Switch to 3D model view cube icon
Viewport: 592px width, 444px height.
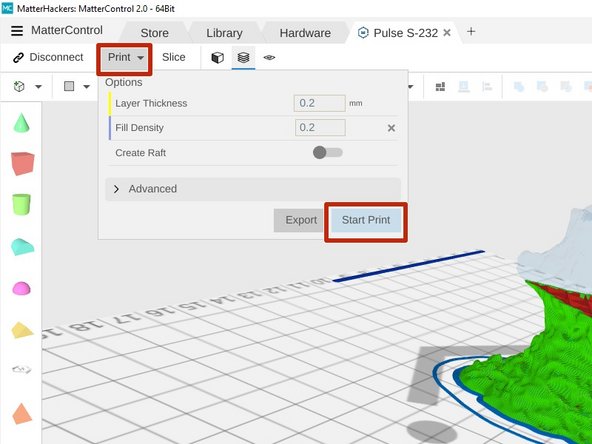pyautogui.click(x=217, y=58)
